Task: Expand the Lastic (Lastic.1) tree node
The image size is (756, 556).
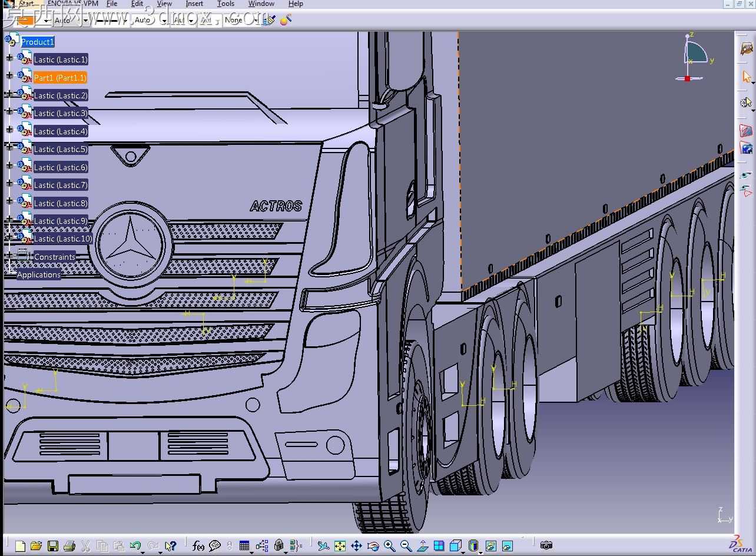Action: (9, 58)
